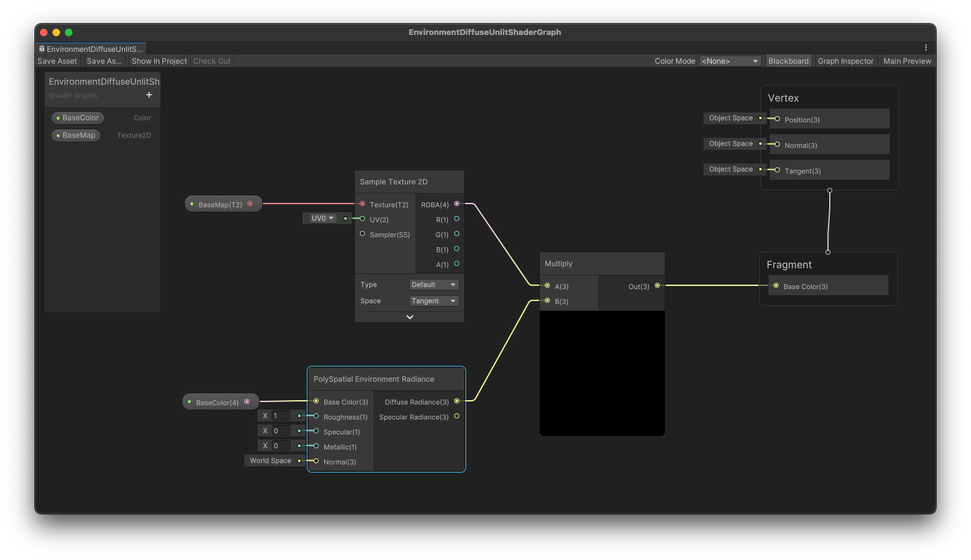Viewport: 971px width, 560px height.
Task: Click the Multiply node black preview
Action: click(602, 373)
